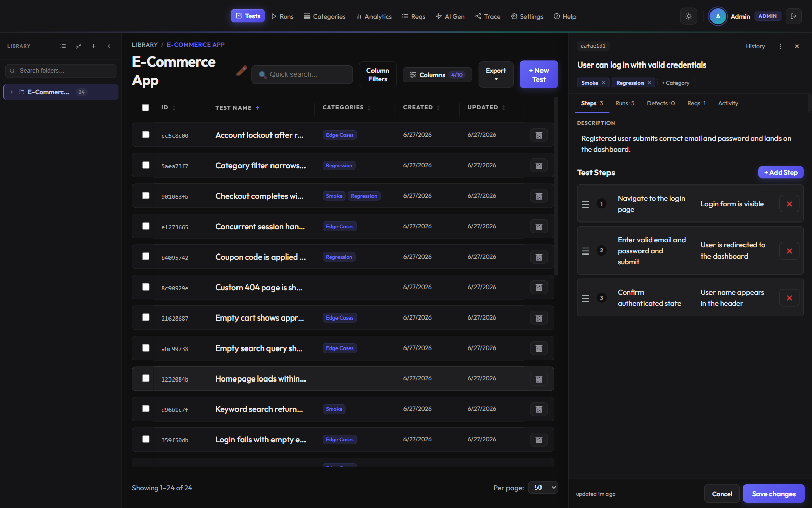Check the Account lockout row checkbox
The width and height of the screenshot is (812, 508).
point(146,135)
